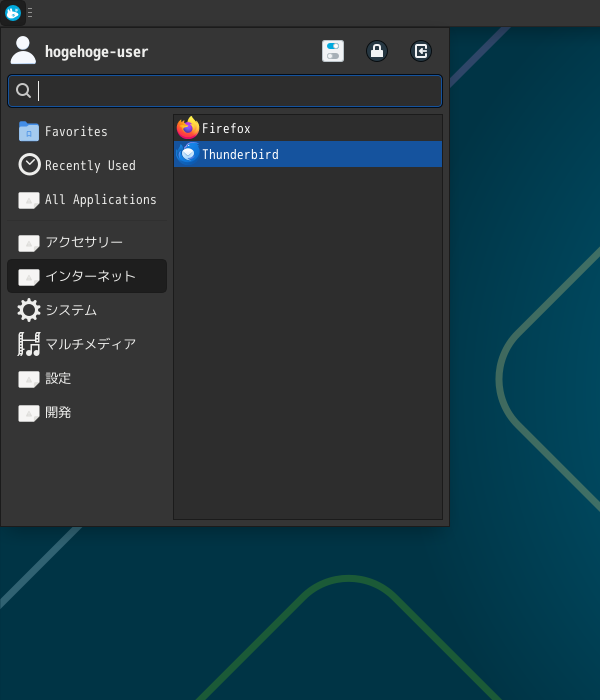The image size is (600, 700).
Task: Show All Applications category
Action: coord(87,200)
